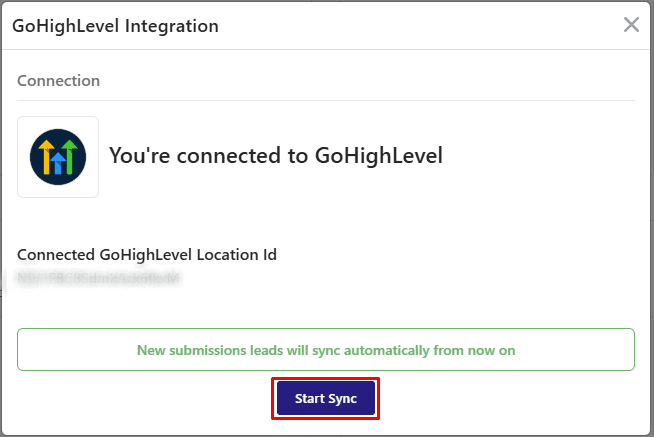This screenshot has width=654, height=437.
Task: Close the GoHighLevel Integration dialog
Action: (x=631, y=25)
